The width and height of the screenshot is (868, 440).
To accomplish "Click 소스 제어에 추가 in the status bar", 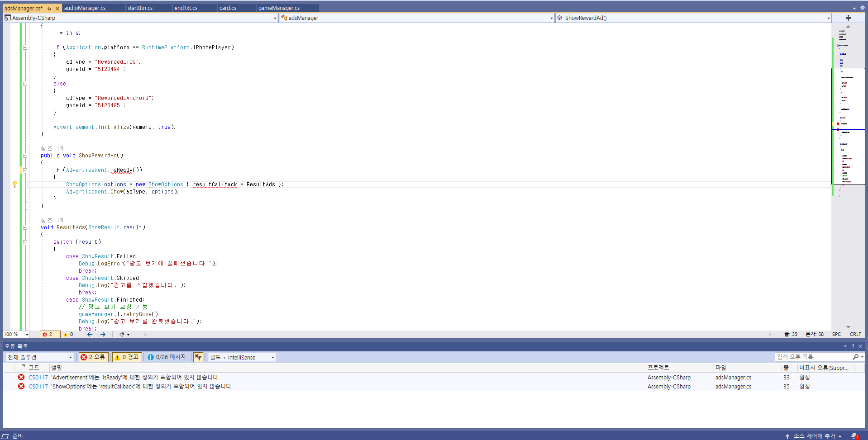I will point(814,436).
